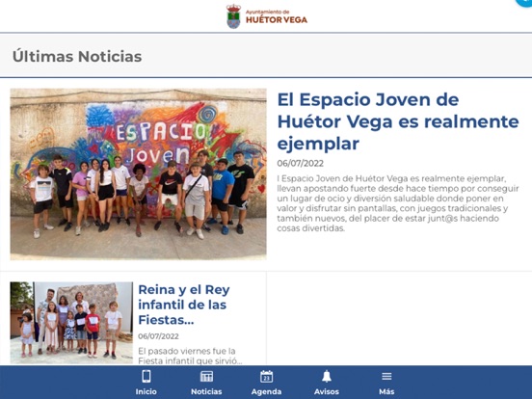Open the Espacio Joven mural group photo
The height and width of the screenshot is (399, 532).
point(139,174)
